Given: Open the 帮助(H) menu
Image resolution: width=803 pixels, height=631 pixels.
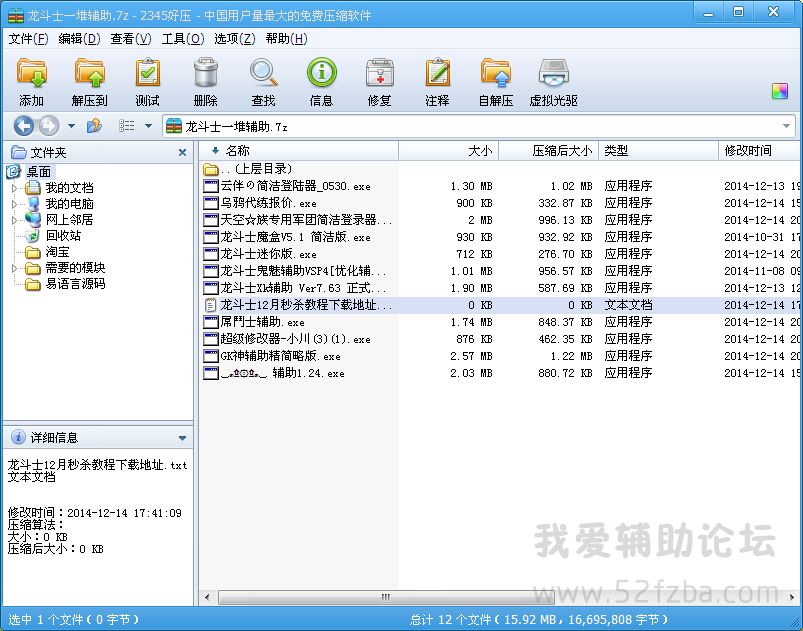Looking at the screenshot, I should coord(286,39).
